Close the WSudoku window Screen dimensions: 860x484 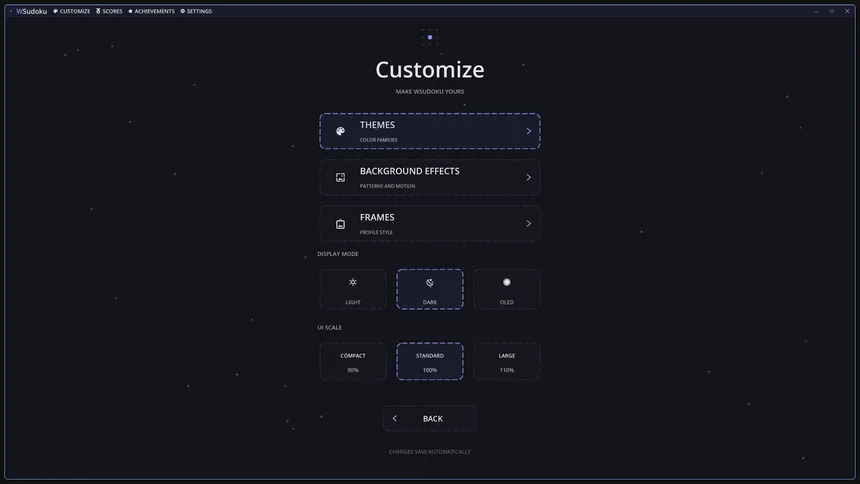tap(847, 11)
